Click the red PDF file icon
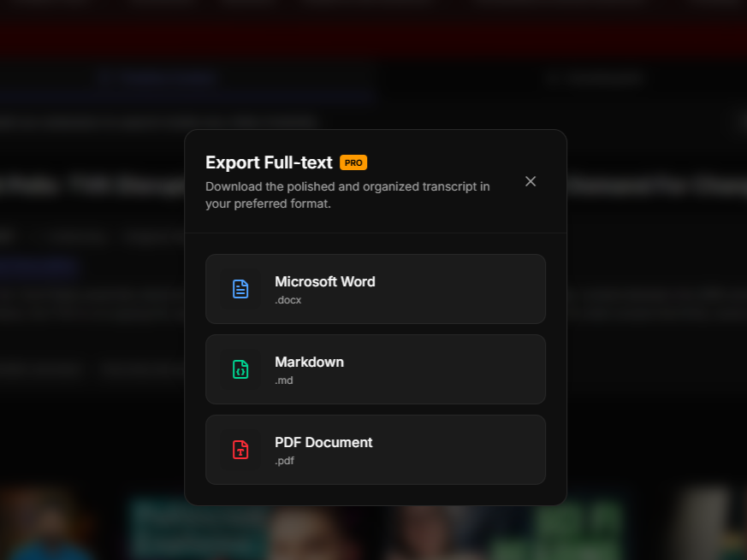747x560 pixels. pos(240,450)
